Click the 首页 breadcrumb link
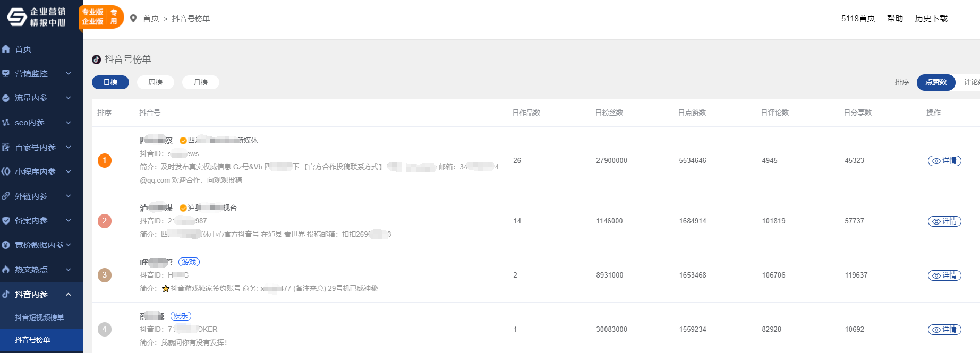 [x=151, y=19]
